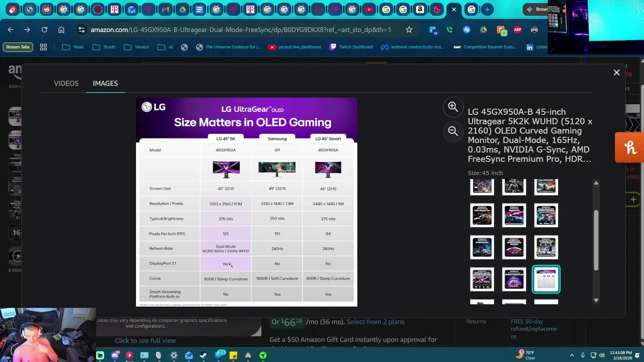Go back with the browser back arrow

[x=11, y=30]
